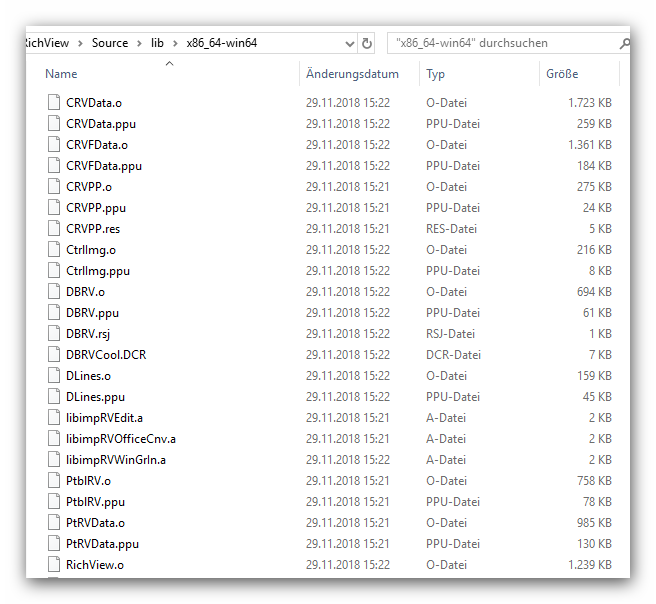Select the file name DBRVCool.DCR
The image size is (656, 604).
pos(106,355)
